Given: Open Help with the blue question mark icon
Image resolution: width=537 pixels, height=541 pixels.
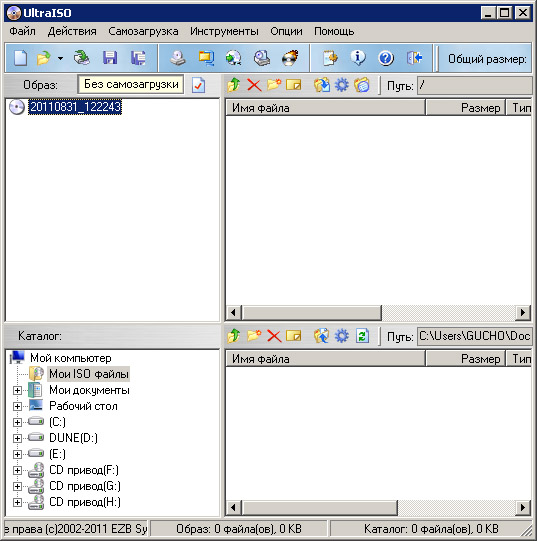Looking at the screenshot, I should click(x=386, y=58).
